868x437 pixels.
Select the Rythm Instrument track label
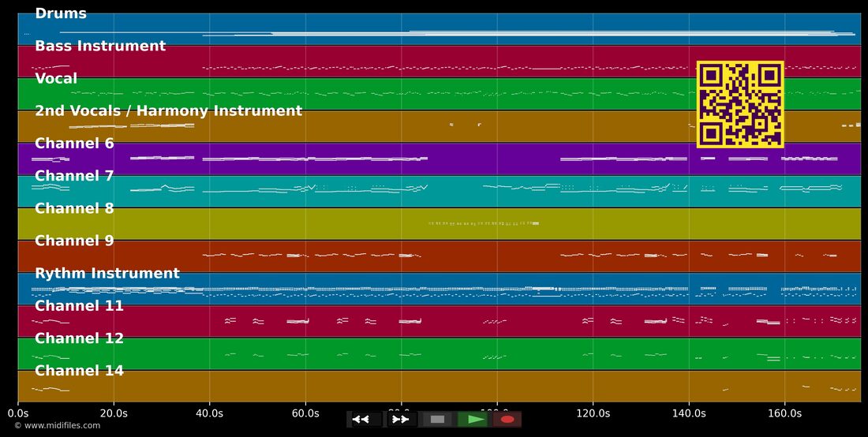[107, 273]
